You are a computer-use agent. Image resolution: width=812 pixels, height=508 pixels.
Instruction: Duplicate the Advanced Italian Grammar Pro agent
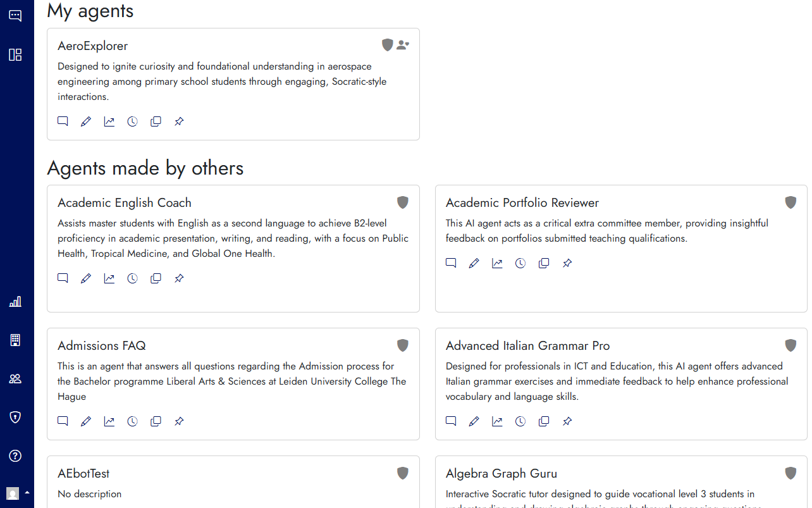tap(544, 421)
